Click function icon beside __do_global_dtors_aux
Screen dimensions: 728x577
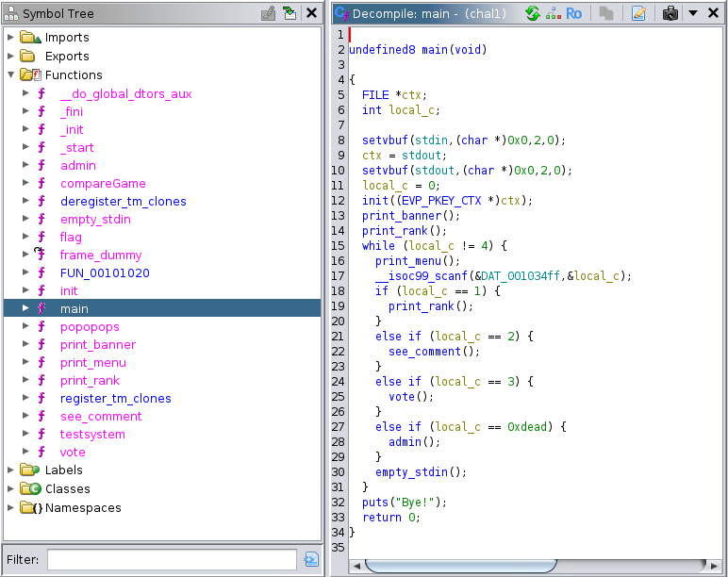[41, 93]
